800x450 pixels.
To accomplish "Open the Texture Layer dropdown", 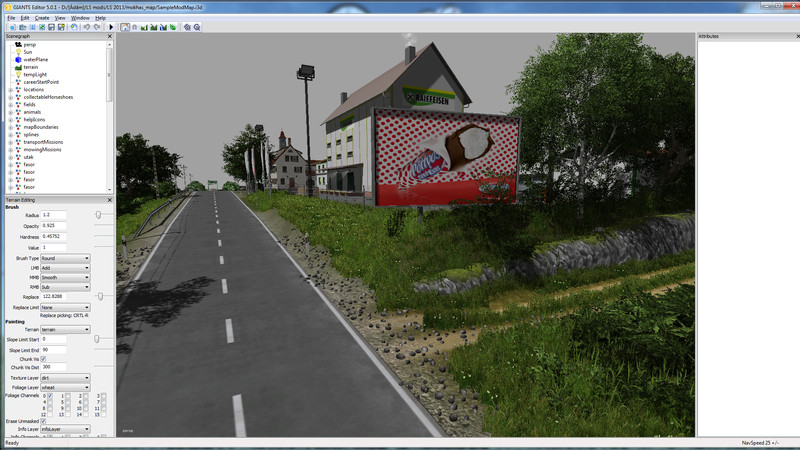I will (x=65, y=378).
